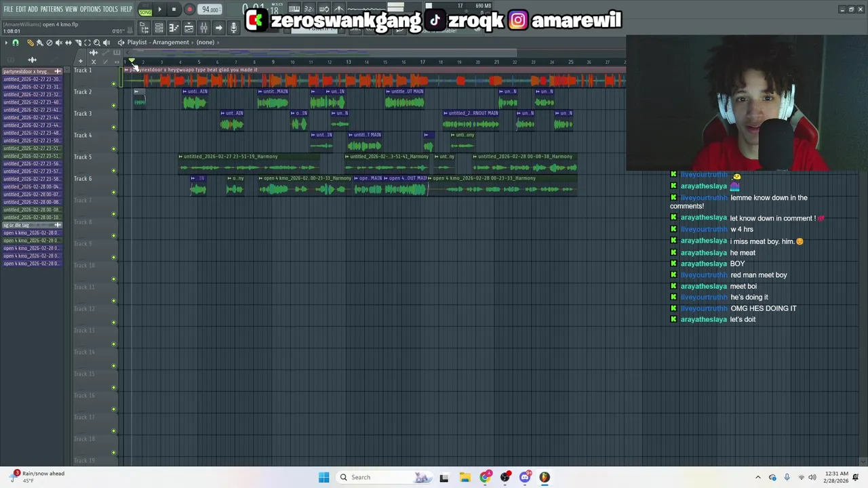This screenshot has width=868, height=488.
Task: Select the Delete tool
Action: click(x=49, y=43)
